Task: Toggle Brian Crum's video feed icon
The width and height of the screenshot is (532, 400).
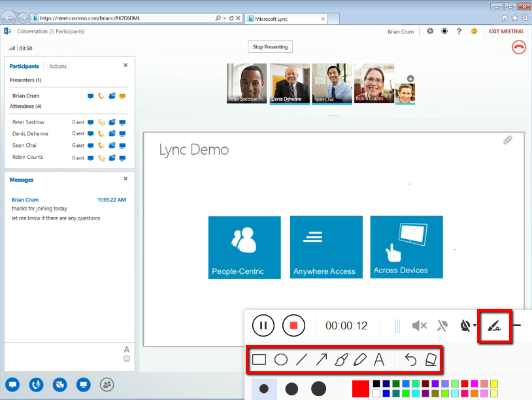Action: 112,95
